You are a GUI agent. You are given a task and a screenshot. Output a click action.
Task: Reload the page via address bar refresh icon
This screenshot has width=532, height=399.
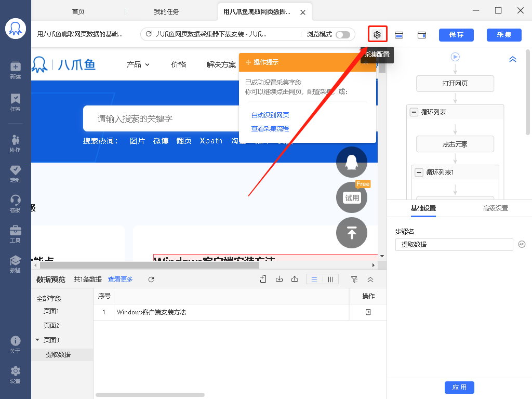coord(148,34)
